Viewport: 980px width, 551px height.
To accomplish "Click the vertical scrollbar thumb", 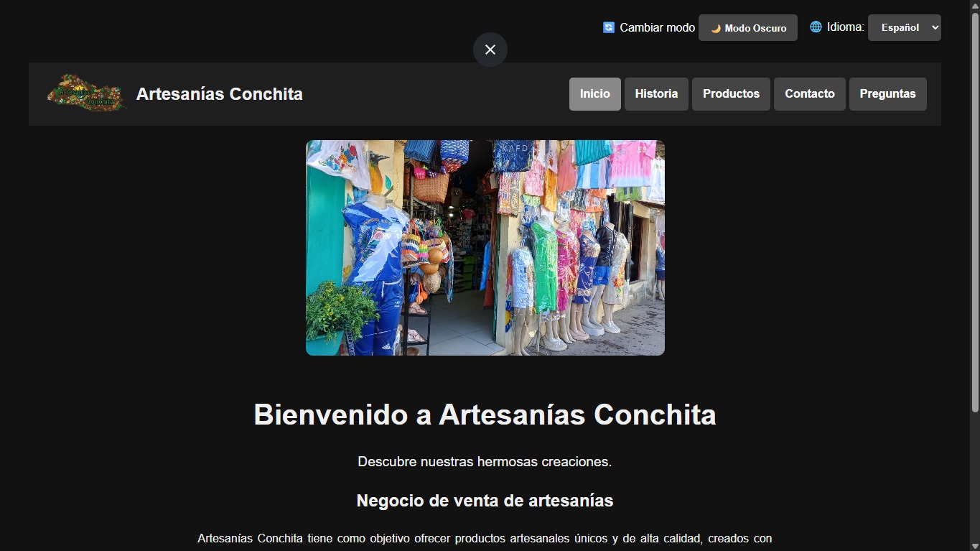I will 974,212.
